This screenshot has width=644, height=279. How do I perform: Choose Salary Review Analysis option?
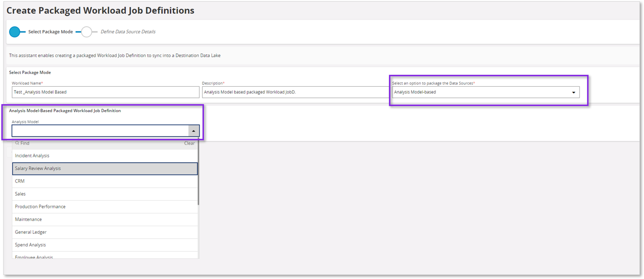point(105,168)
